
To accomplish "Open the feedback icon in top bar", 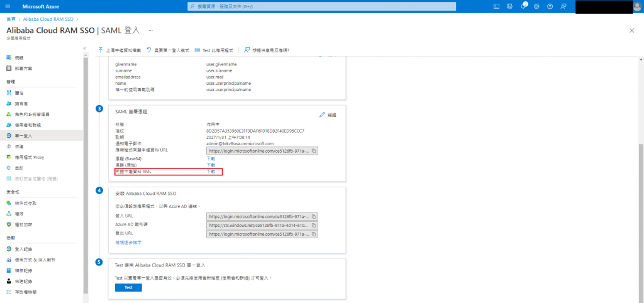I will (x=563, y=6).
